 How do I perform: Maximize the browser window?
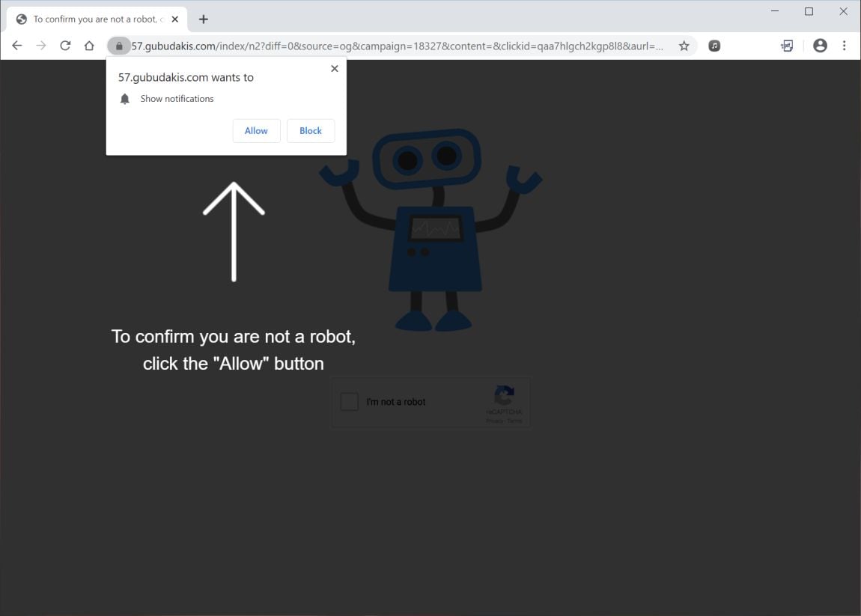tap(809, 11)
